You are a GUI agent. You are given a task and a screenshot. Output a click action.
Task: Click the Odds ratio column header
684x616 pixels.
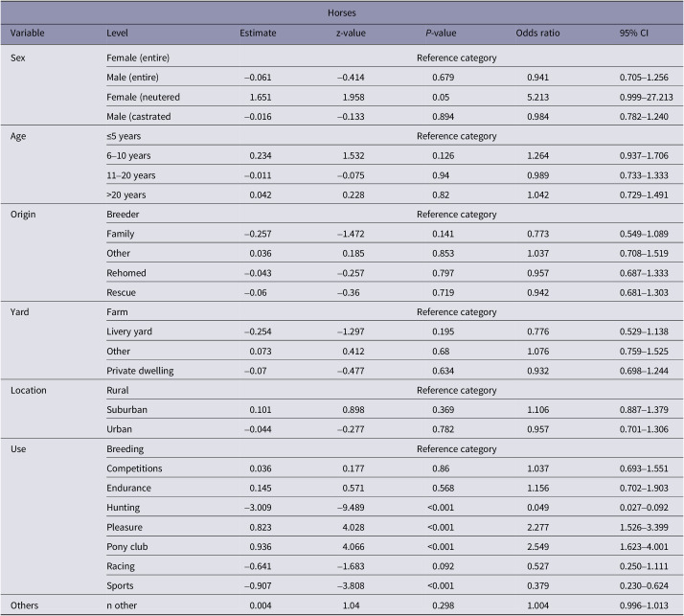pos(537,33)
